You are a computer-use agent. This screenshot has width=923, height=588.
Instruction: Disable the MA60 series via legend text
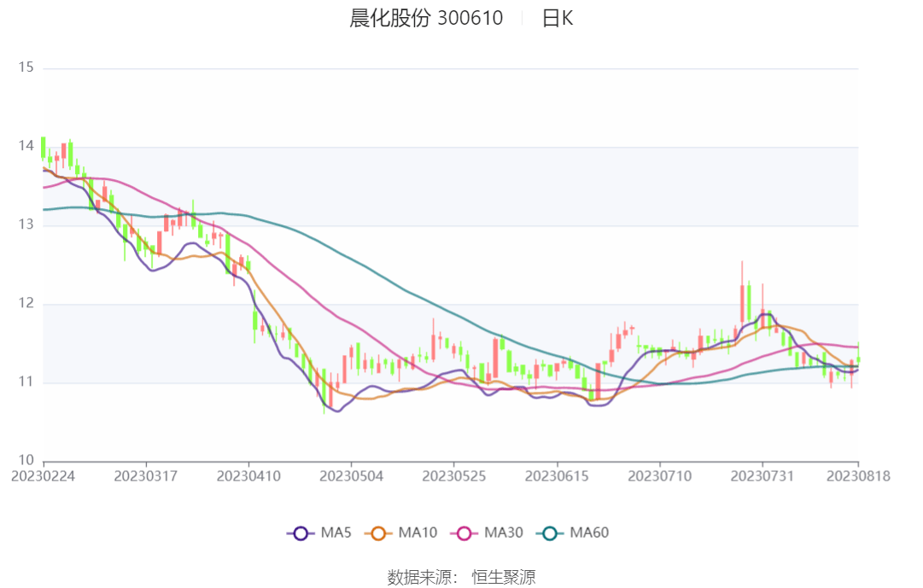(x=589, y=533)
